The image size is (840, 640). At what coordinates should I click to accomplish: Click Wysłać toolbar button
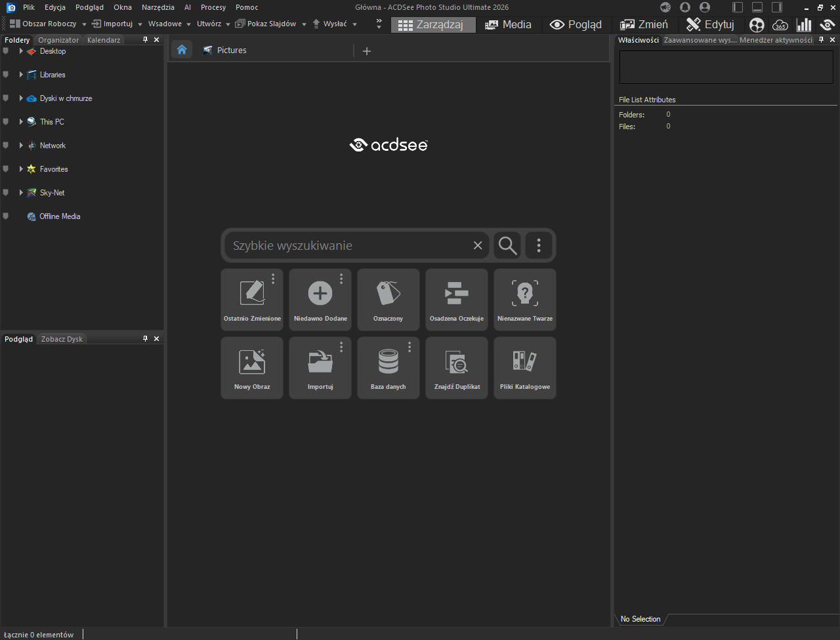(329, 24)
